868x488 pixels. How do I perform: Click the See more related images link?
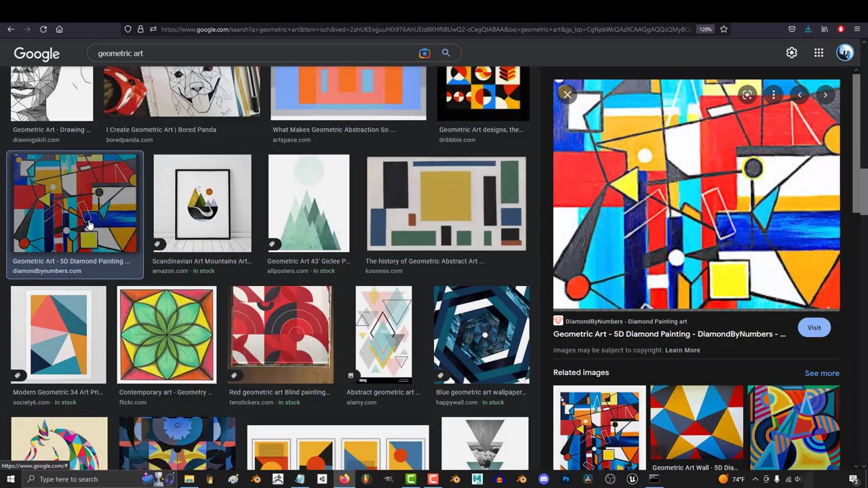[x=822, y=373]
